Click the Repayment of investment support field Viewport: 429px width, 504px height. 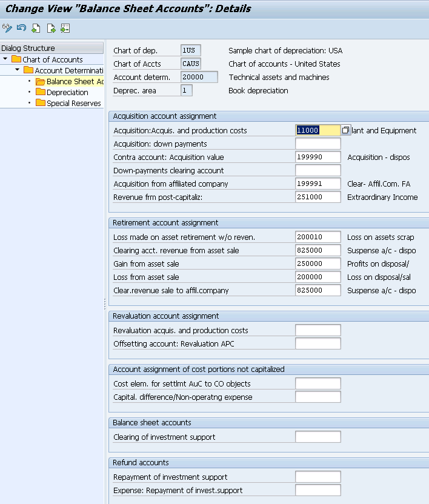pos(318,477)
